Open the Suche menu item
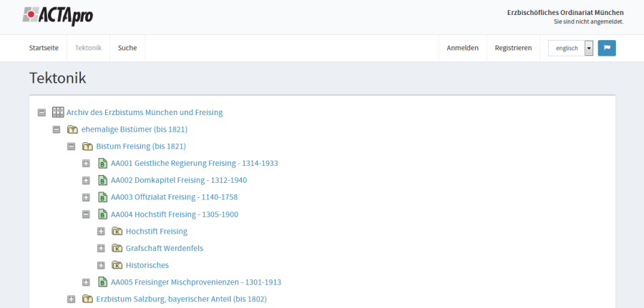This screenshot has width=644, height=308. tap(127, 48)
